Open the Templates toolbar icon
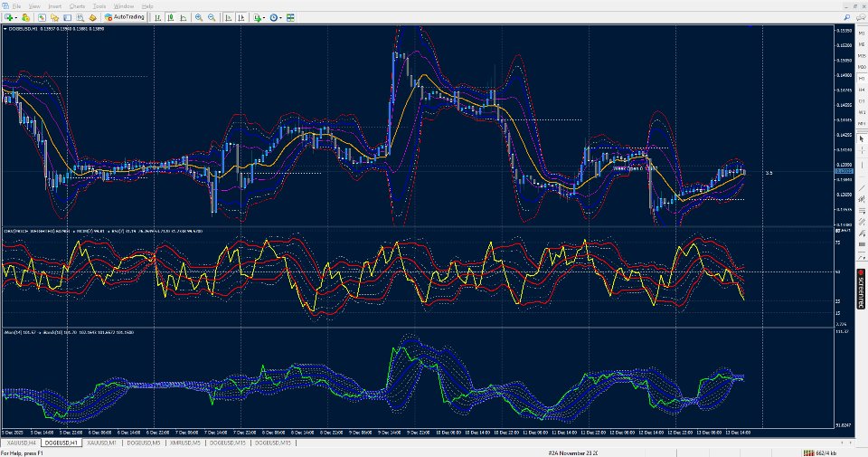The image size is (868, 457). point(290,18)
